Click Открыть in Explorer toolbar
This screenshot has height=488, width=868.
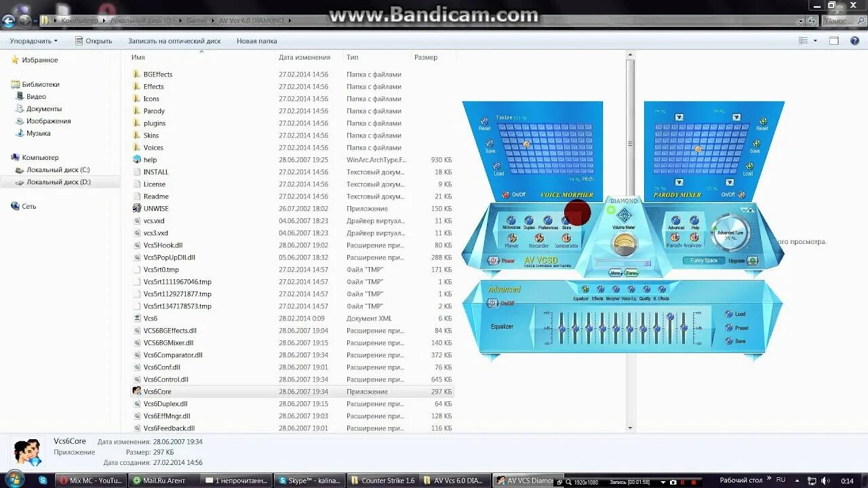pos(94,41)
